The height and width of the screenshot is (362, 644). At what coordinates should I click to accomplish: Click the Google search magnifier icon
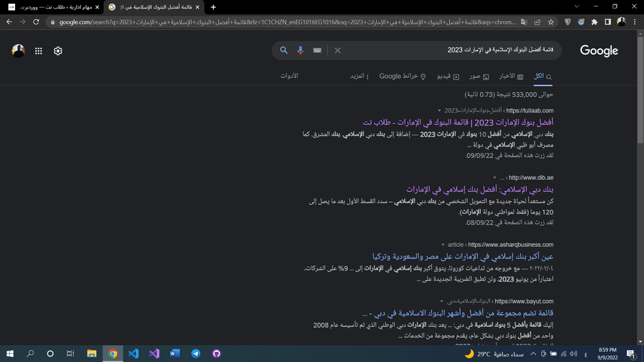click(x=284, y=50)
